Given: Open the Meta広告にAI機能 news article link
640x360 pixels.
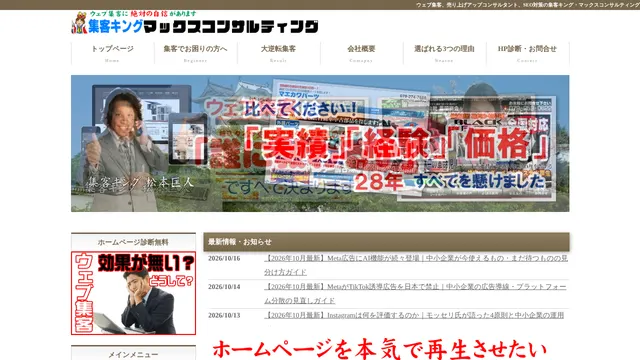Looking at the screenshot, I should point(416,265).
